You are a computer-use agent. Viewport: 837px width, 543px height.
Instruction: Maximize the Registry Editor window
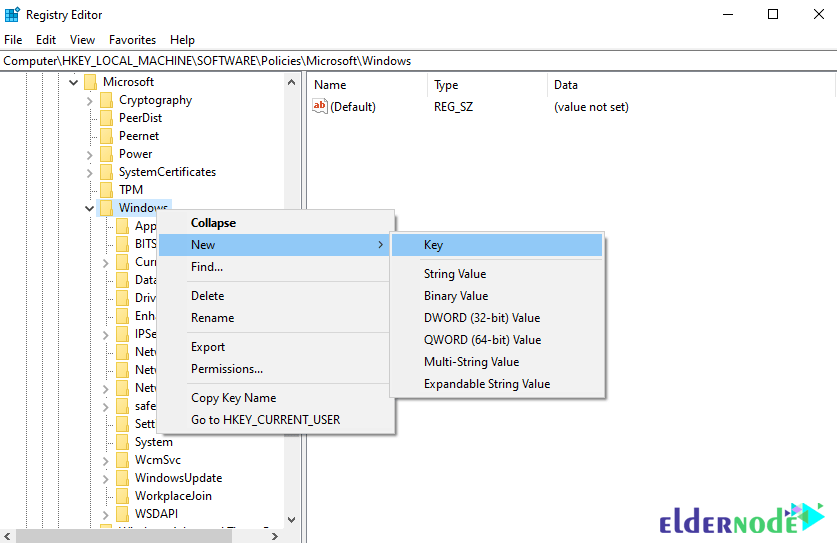tap(773, 14)
